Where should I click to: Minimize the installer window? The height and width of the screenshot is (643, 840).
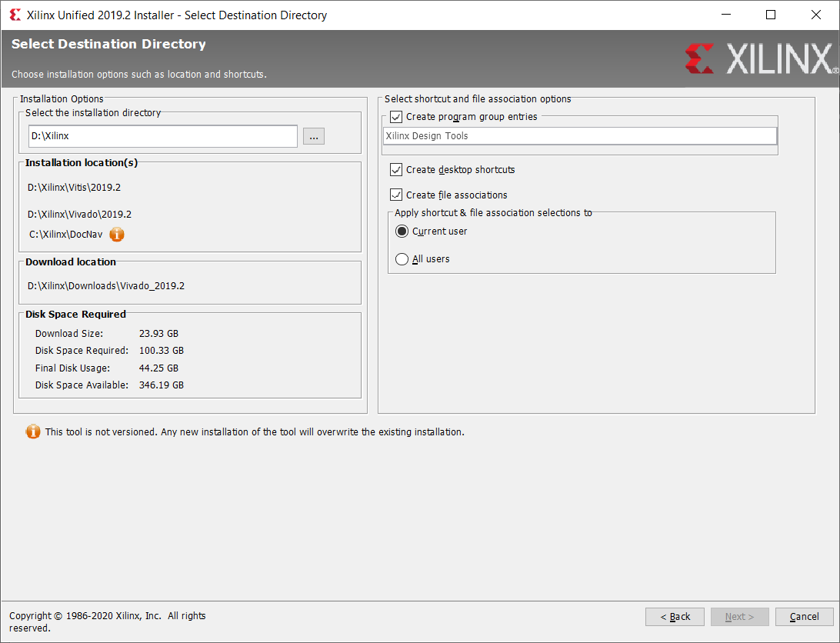pyautogui.click(x=726, y=15)
